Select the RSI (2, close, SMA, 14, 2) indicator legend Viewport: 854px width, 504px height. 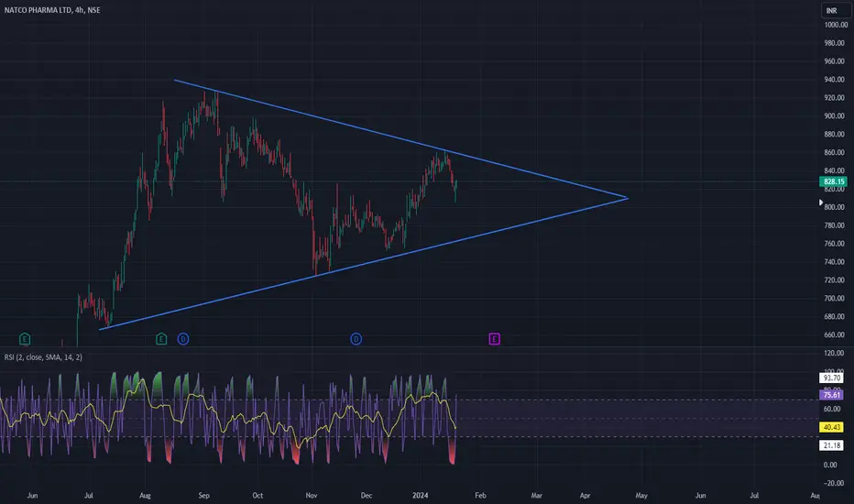coord(43,356)
